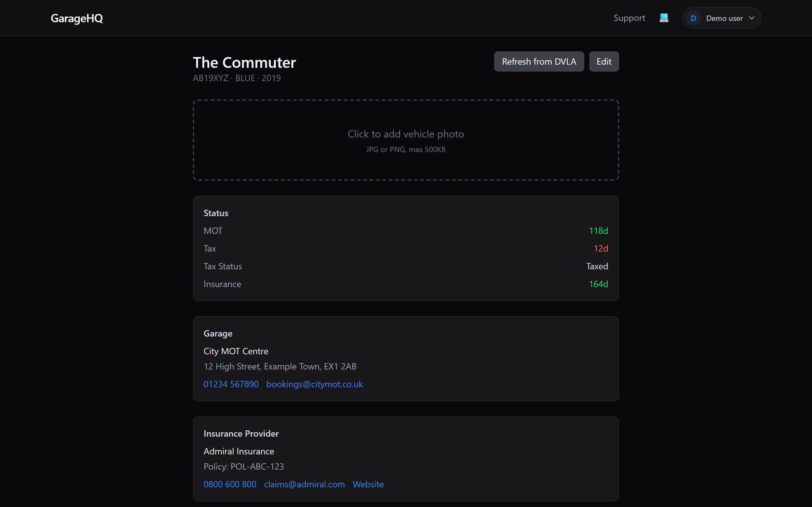
Task: Email bookings@citymot.co.uk
Action: click(x=314, y=384)
